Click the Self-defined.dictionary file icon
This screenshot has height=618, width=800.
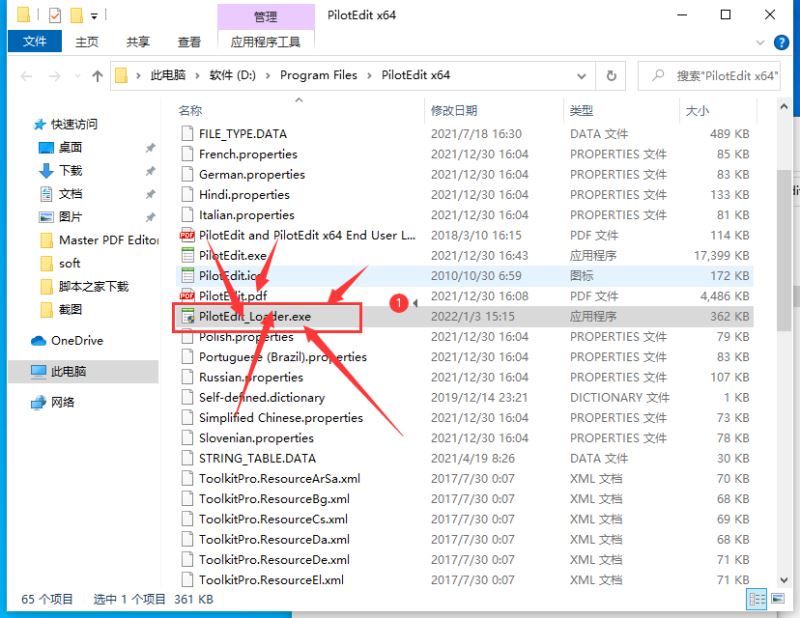point(187,398)
